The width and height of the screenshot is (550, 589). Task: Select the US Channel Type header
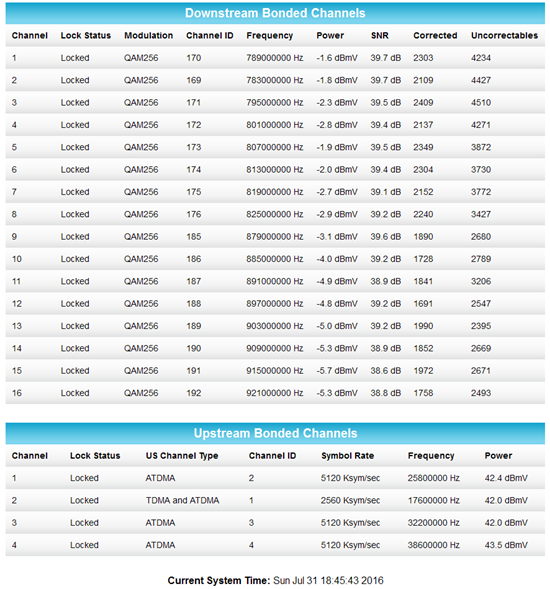pyautogui.click(x=182, y=456)
